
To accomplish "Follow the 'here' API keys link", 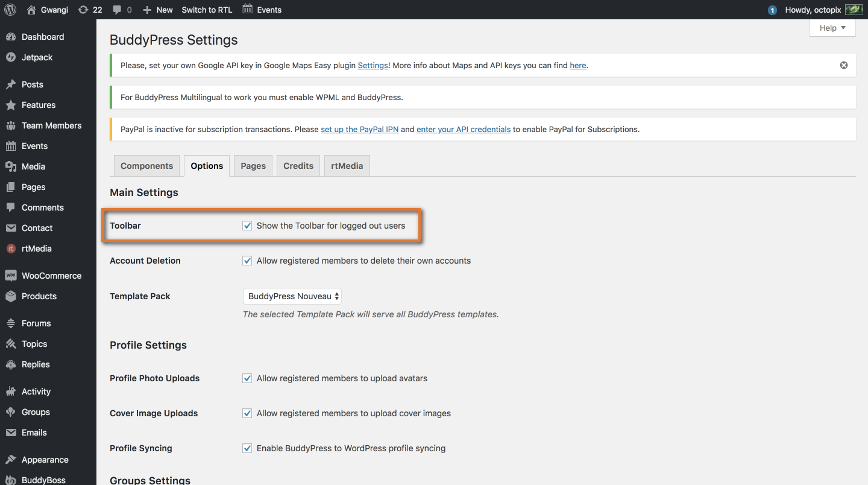I will pyautogui.click(x=578, y=65).
